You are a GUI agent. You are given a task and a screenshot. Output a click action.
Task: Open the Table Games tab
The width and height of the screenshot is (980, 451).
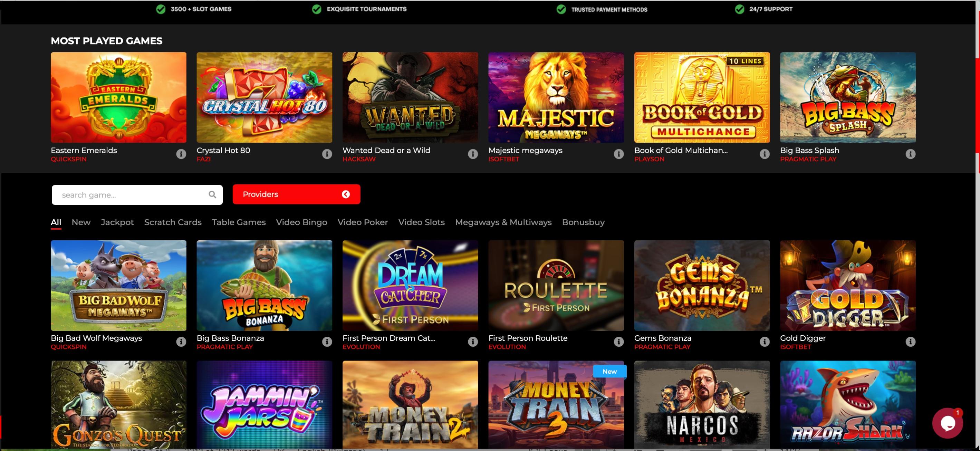point(239,222)
